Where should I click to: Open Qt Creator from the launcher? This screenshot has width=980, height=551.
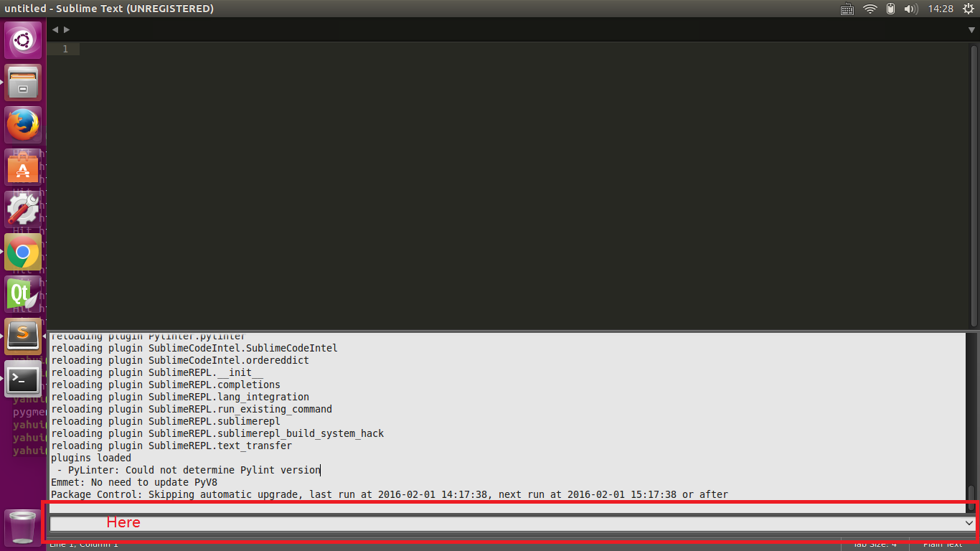pos(24,294)
